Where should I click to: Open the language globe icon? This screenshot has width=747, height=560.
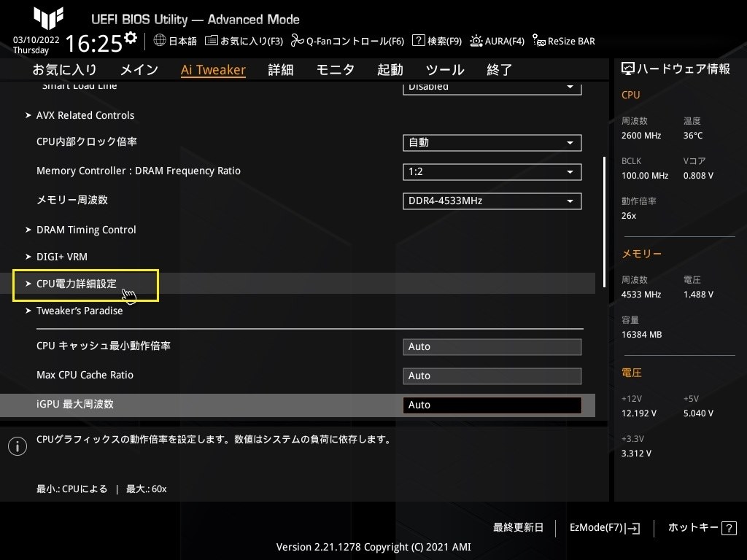point(160,41)
